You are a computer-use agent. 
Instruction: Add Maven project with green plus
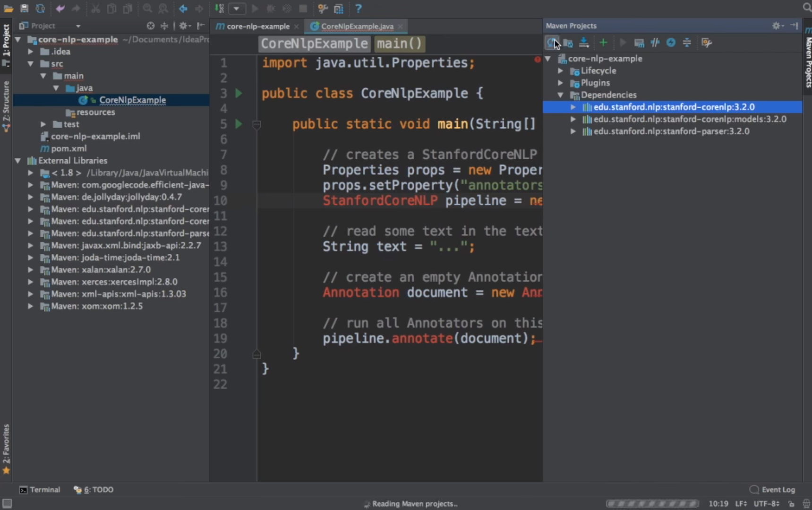603,43
